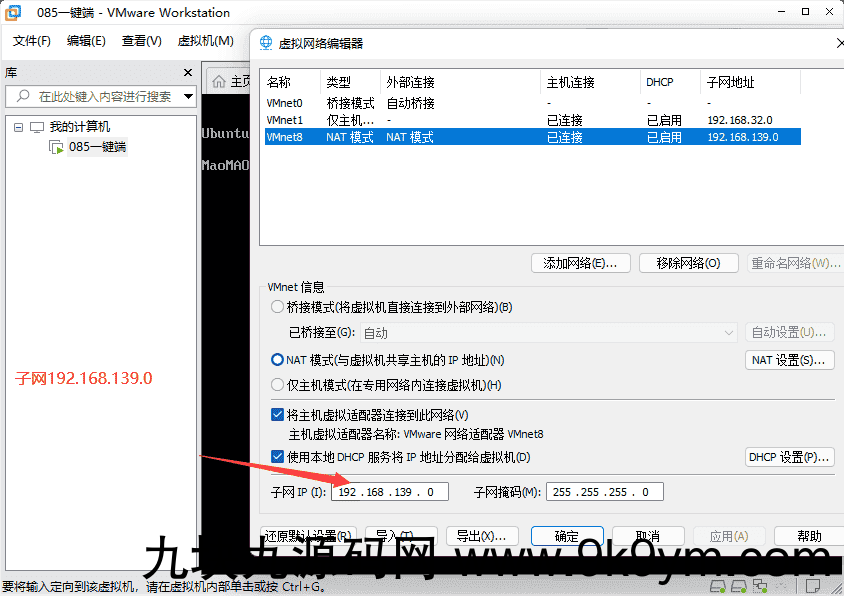Open the 已桥接至 自动 combo box
The image size is (844, 596).
tap(548, 333)
